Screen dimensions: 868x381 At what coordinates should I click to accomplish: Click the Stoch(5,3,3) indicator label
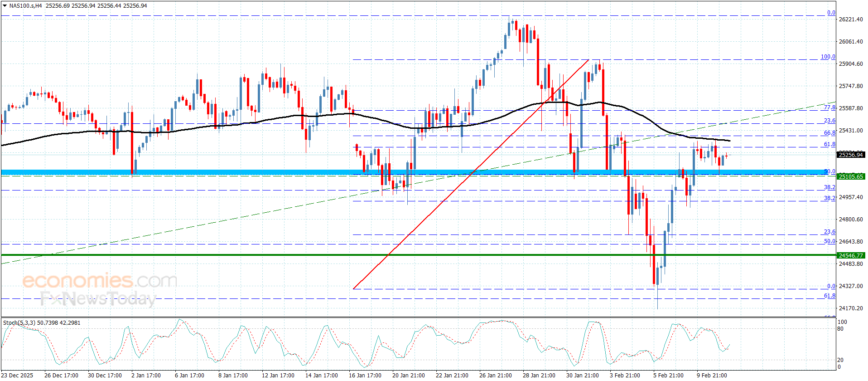(42, 323)
